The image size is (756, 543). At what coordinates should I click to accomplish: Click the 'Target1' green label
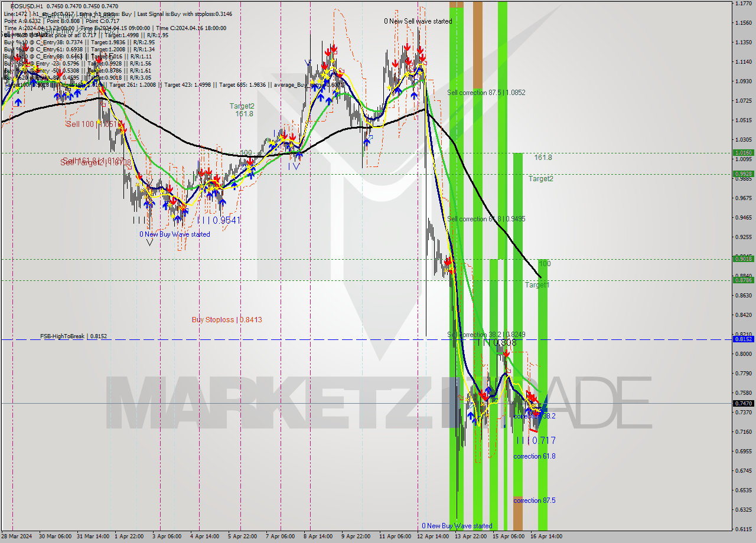537,285
